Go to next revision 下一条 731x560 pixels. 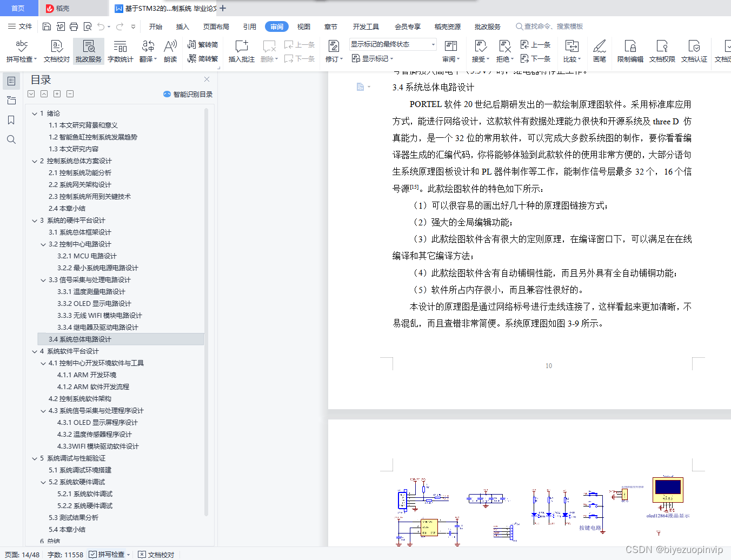click(535, 58)
